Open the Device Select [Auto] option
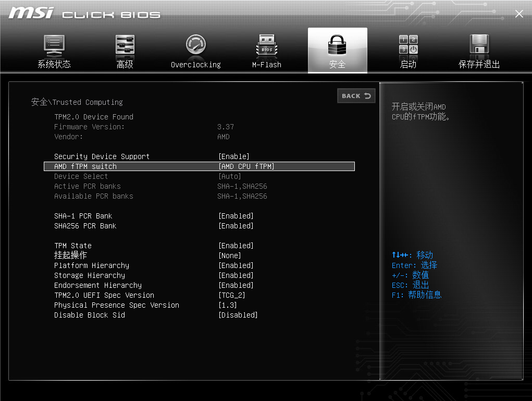Viewport: 532px width, 401px height. click(x=230, y=176)
